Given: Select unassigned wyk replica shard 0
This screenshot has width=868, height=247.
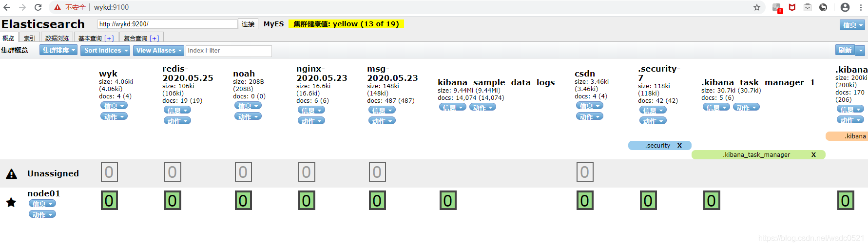Looking at the screenshot, I should point(109,172).
